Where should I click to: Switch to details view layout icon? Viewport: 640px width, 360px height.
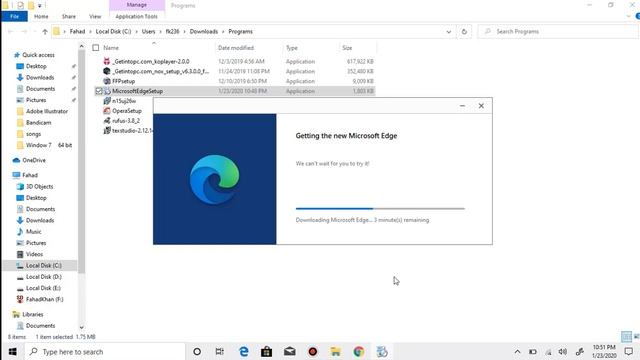tap(626, 337)
